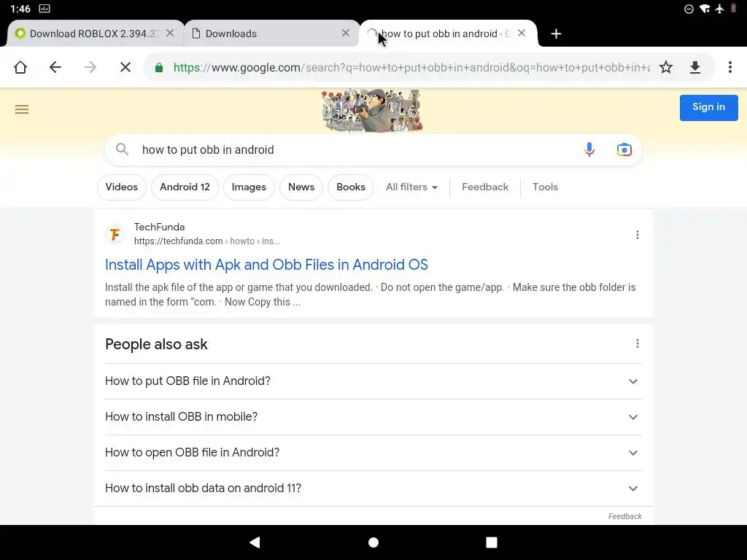
Task: Click the Sign in button
Action: point(708,108)
